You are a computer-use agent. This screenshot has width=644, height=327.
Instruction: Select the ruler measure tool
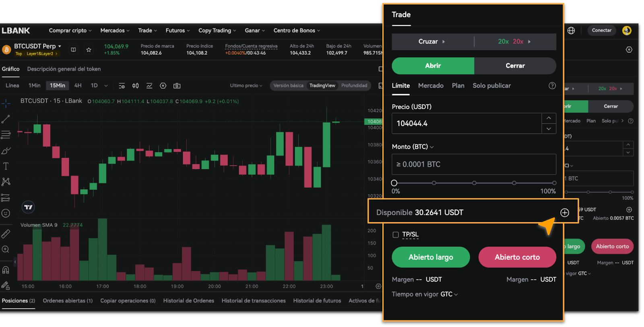click(6, 234)
